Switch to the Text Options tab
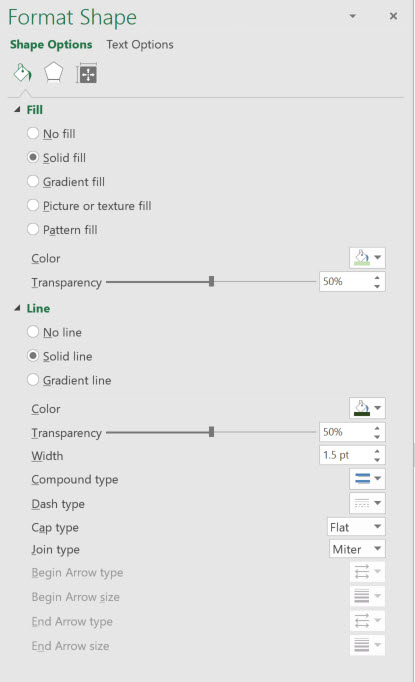415x682 pixels. 140,44
